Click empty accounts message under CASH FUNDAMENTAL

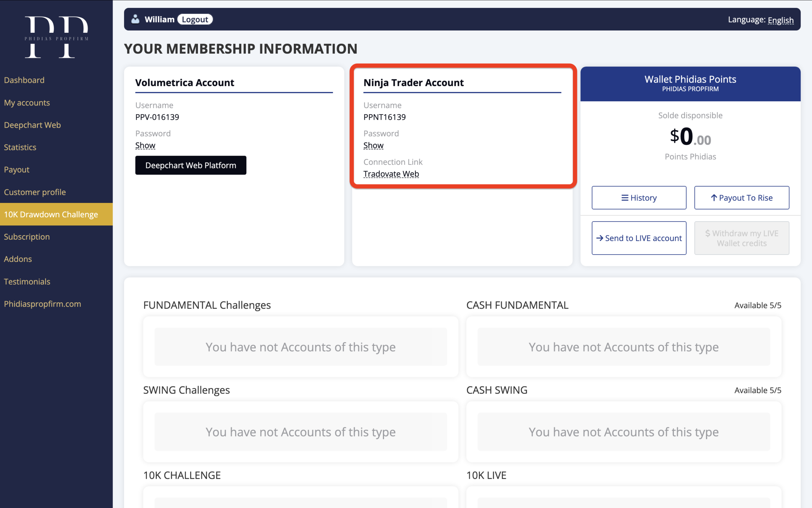(x=624, y=347)
